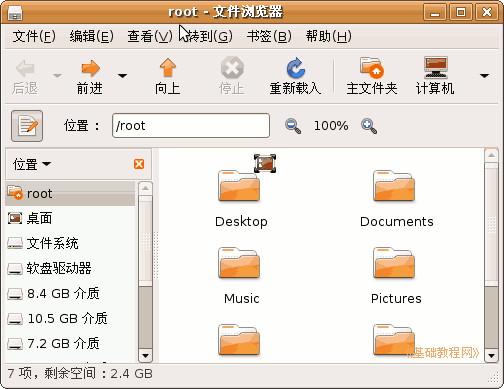Close the root file browser window
Viewport: 504px width, 389px height.
point(487,12)
